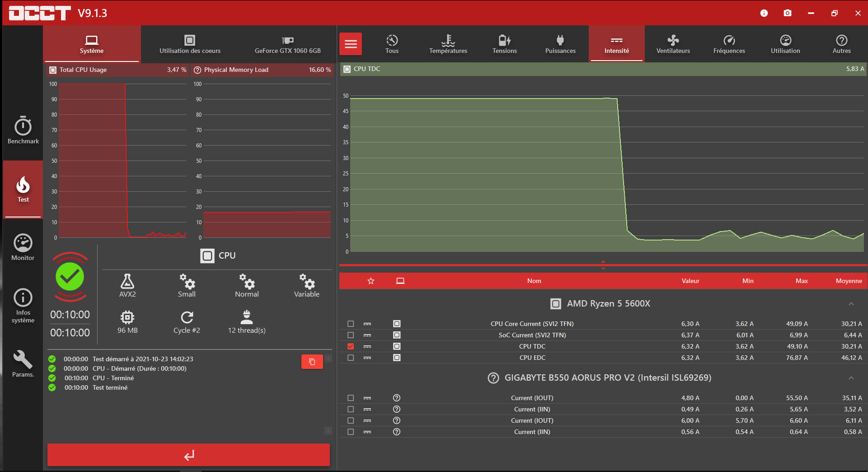
Task: Click the CPU EDC sensor chip icon
Action: [397, 358]
